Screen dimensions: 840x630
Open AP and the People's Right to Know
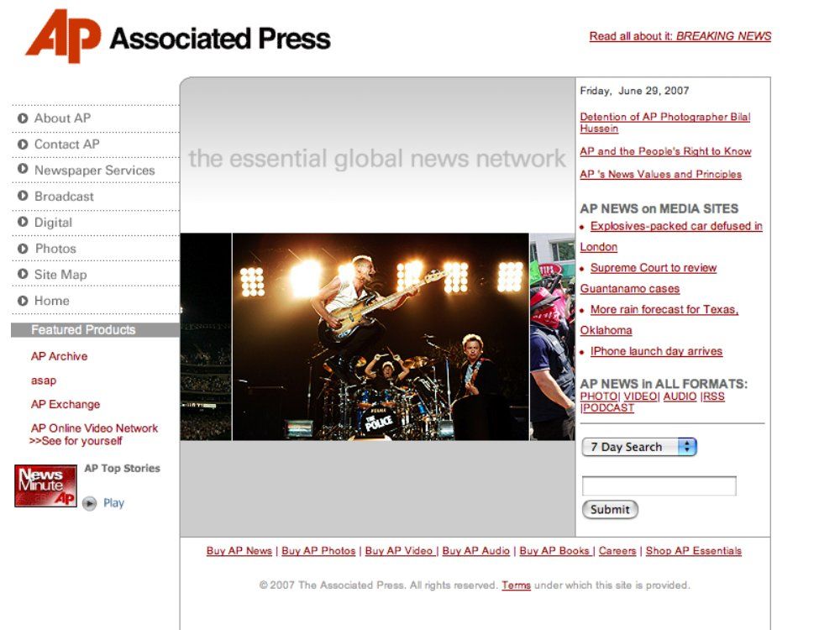665,151
